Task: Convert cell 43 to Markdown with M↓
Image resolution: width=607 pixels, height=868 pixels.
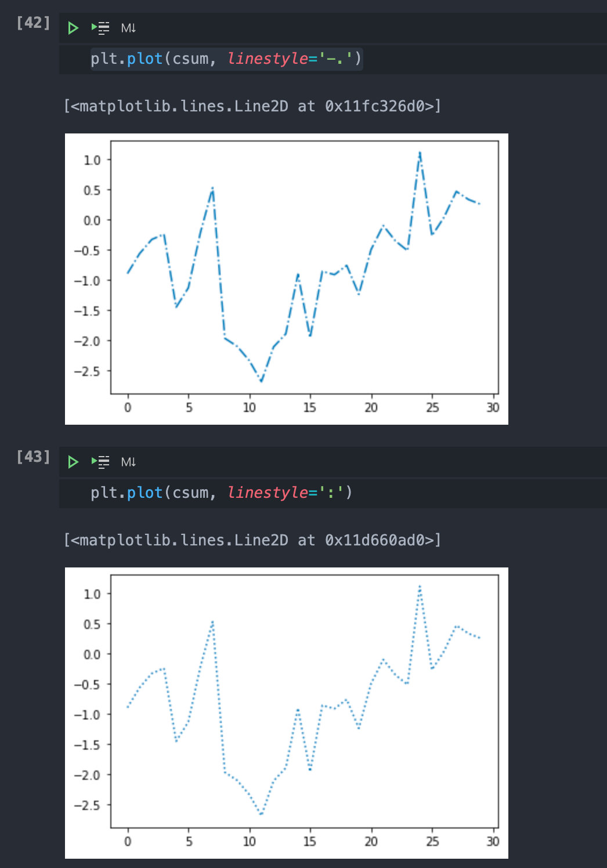Action: click(128, 462)
